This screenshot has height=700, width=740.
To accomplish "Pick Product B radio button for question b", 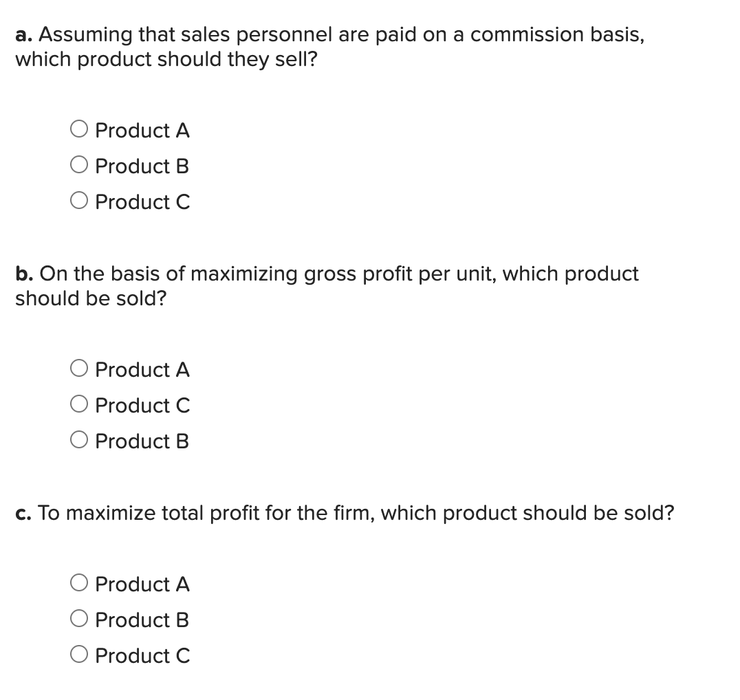I will 79,441.
